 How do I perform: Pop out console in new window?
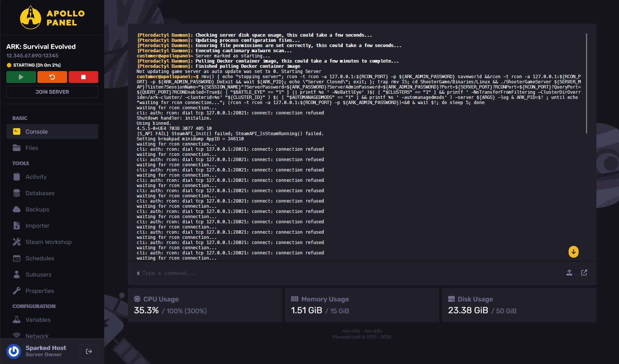point(584,273)
